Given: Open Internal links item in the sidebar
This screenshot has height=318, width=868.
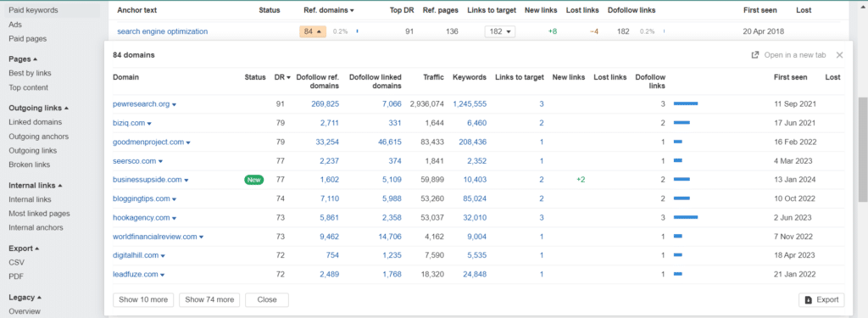Looking at the screenshot, I should pos(30,199).
